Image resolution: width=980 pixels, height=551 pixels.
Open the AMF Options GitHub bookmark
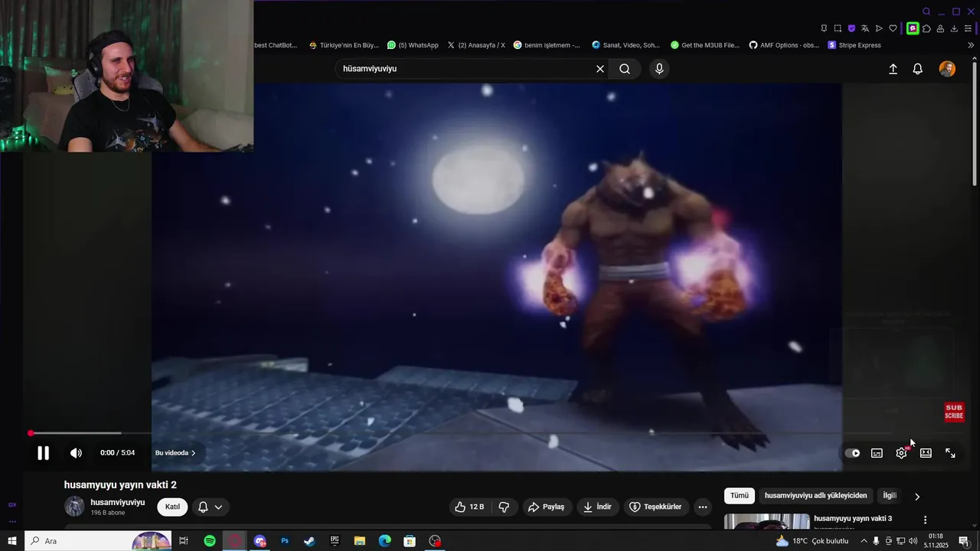[x=783, y=45]
